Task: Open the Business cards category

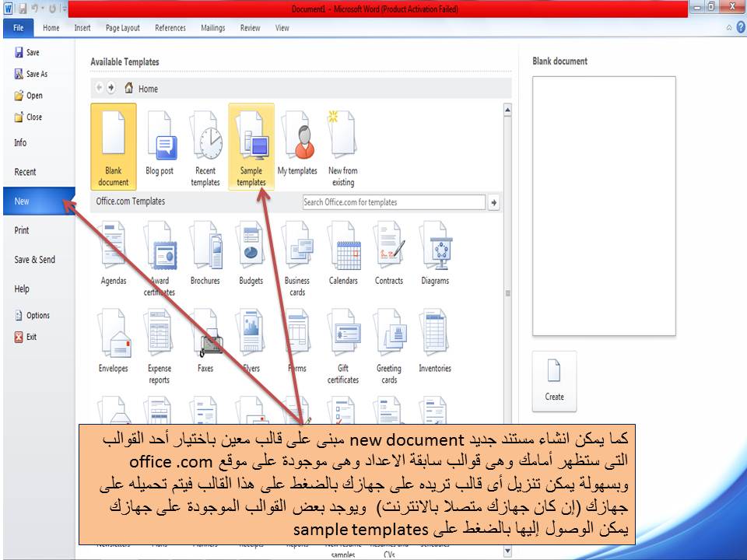Action: pyautogui.click(x=297, y=257)
